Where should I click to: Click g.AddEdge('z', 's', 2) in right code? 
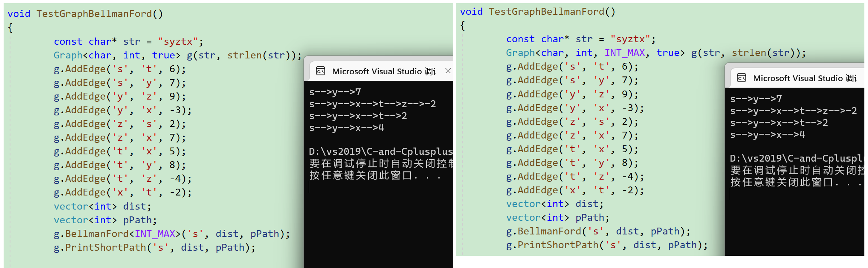572,122
